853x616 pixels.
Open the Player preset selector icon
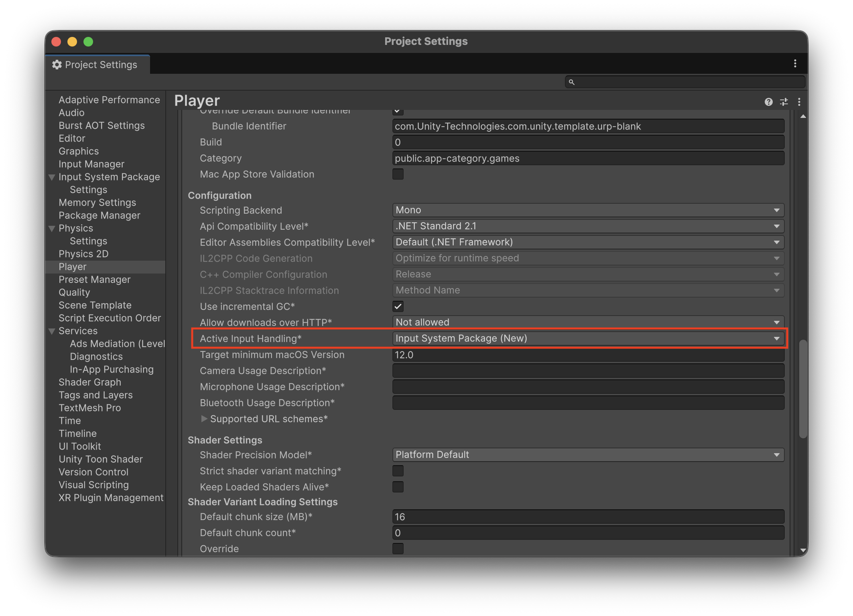784,102
